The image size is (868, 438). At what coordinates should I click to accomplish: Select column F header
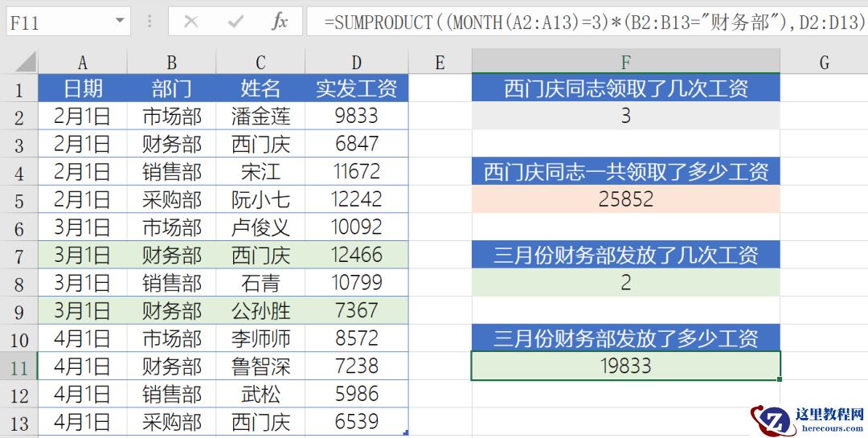(x=626, y=62)
